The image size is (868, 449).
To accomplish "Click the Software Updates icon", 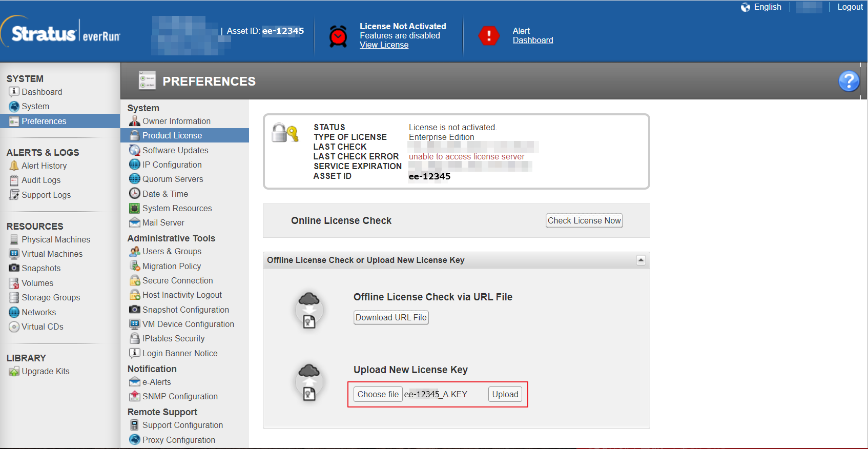I will (x=134, y=150).
